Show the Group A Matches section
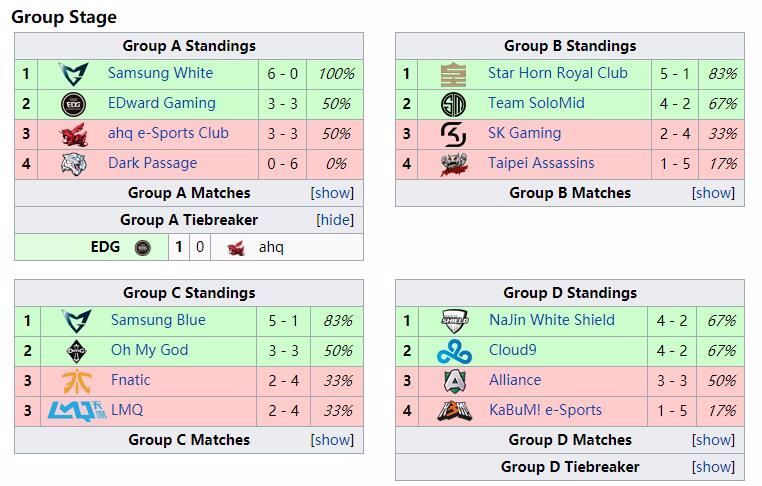762x486 pixels. tap(332, 193)
